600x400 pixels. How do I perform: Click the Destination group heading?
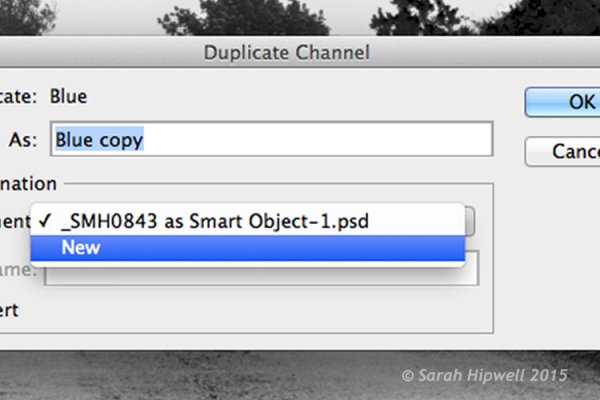[28, 184]
